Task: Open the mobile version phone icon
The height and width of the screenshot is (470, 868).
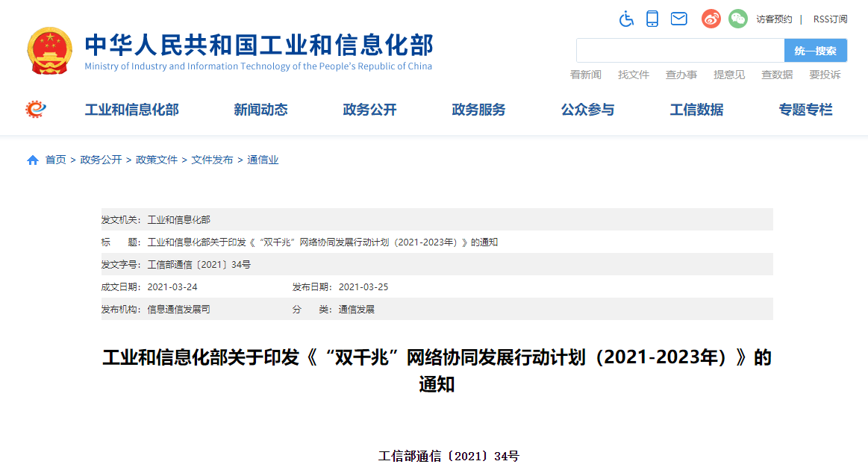Action: coord(652,19)
